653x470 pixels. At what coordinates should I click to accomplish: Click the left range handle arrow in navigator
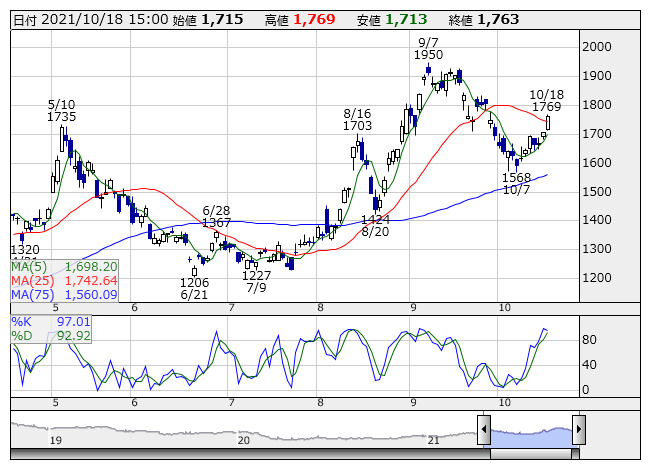484,432
